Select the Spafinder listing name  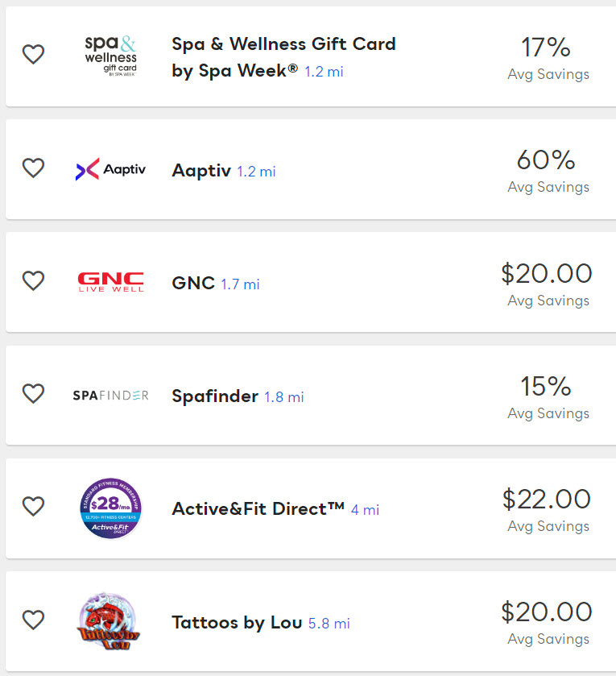215,396
